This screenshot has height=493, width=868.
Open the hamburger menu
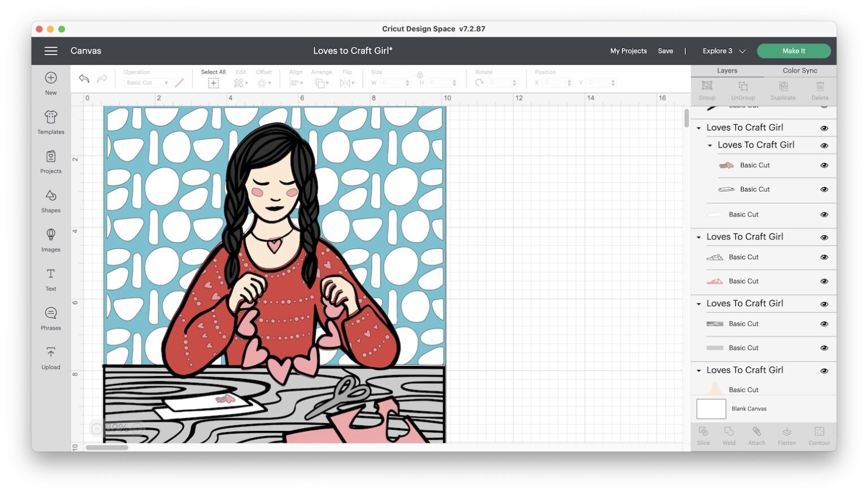(51, 51)
